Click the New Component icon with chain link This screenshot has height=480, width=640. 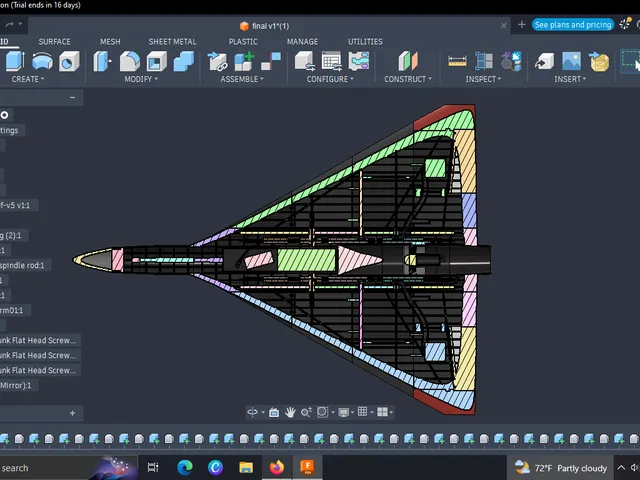(217, 62)
